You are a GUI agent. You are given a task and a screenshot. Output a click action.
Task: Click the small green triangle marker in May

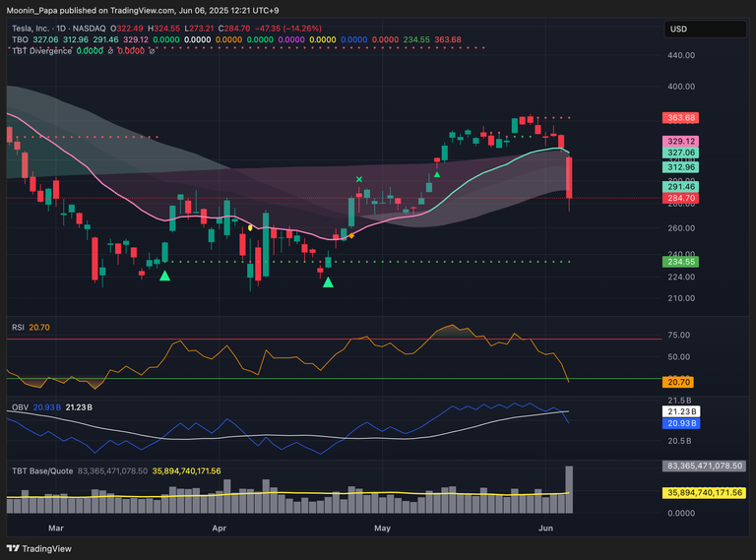pyautogui.click(x=437, y=174)
